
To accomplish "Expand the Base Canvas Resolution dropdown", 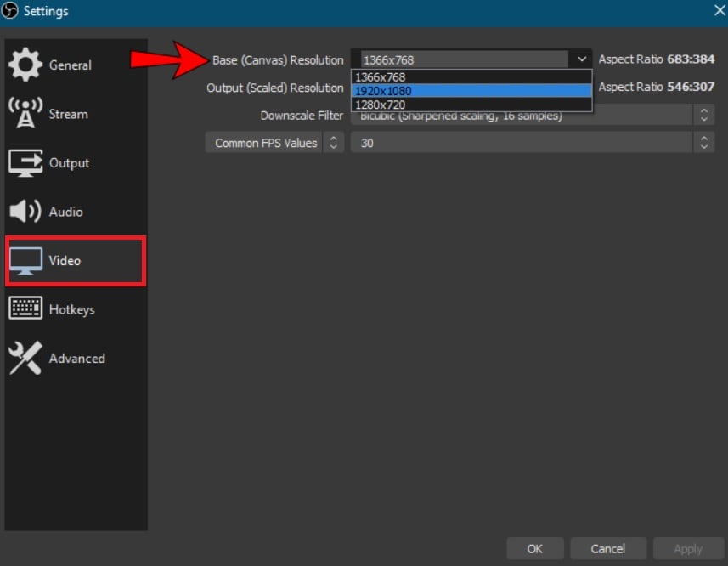I will coord(582,59).
